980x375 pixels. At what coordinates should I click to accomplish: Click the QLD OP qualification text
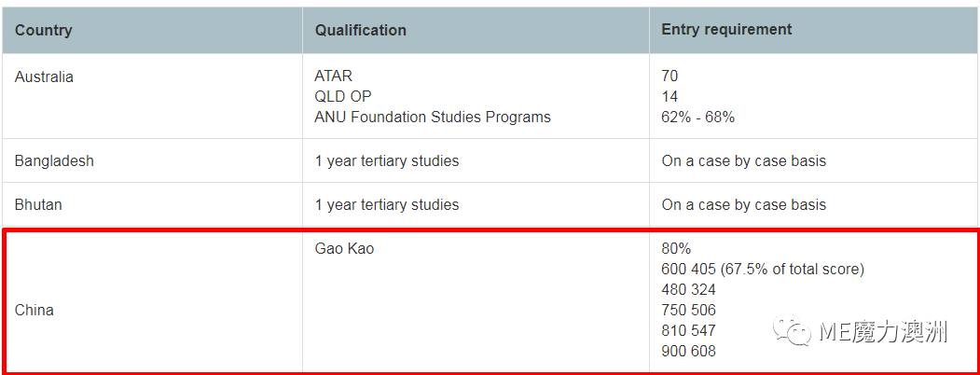coord(343,97)
